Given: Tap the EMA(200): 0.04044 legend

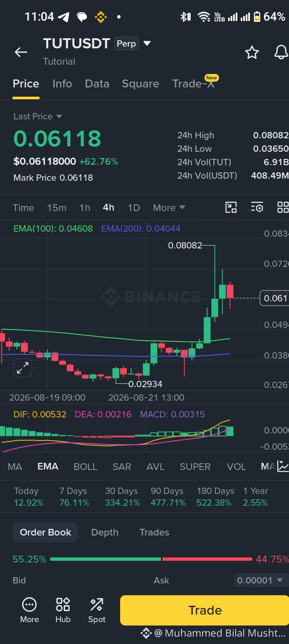Looking at the screenshot, I should tap(141, 229).
